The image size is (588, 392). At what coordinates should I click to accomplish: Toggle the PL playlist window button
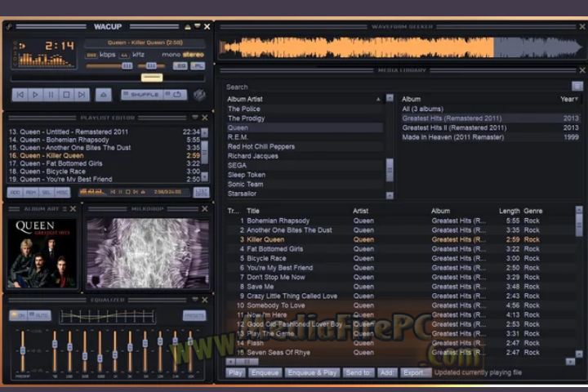click(x=198, y=66)
